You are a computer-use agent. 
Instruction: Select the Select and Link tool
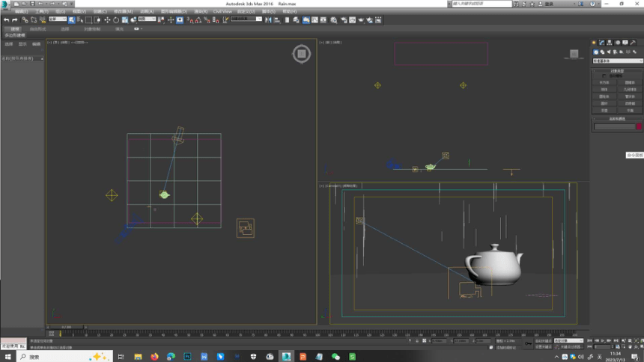(x=25, y=19)
